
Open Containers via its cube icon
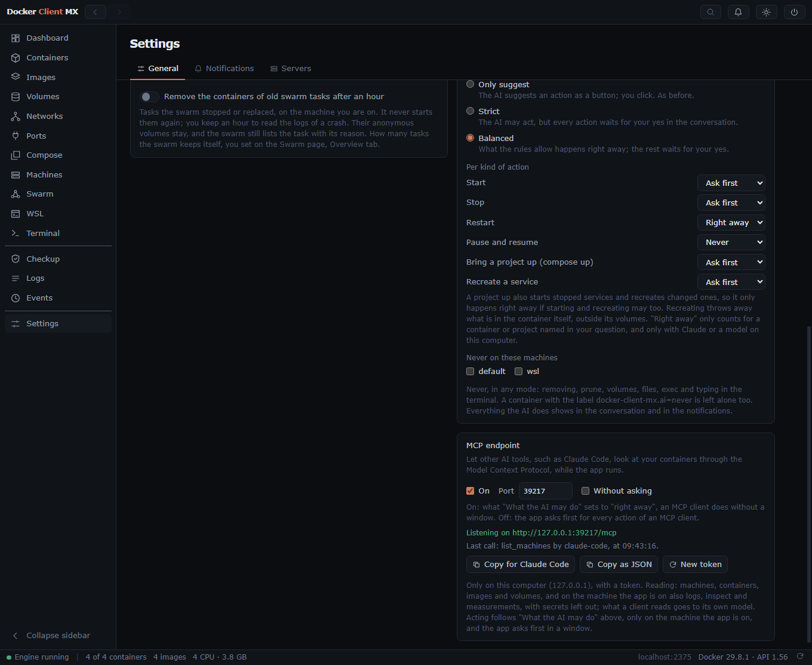tap(16, 58)
